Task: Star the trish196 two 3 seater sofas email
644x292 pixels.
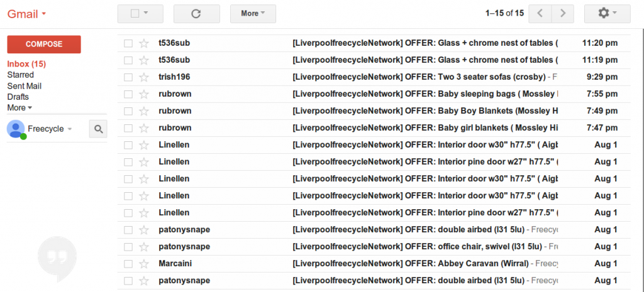Action: click(x=144, y=77)
